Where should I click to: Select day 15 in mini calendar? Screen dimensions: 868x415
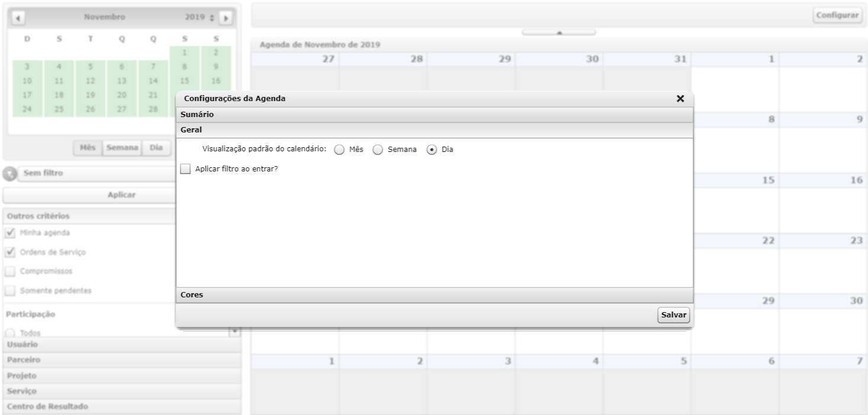click(x=185, y=81)
